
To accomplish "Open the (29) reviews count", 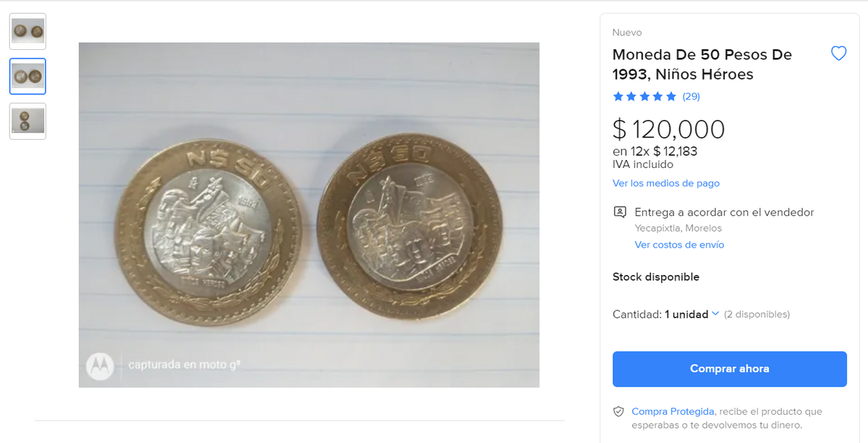I will point(691,96).
